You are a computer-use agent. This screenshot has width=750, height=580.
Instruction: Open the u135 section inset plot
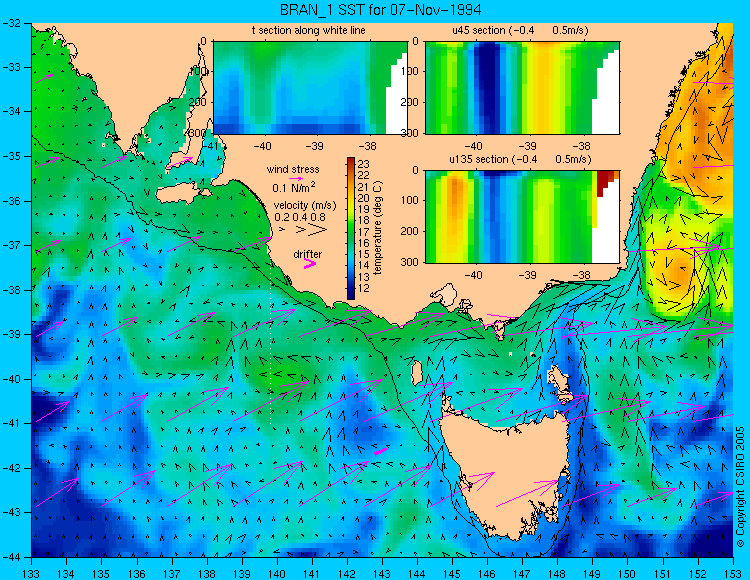pyautogui.click(x=522, y=217)
